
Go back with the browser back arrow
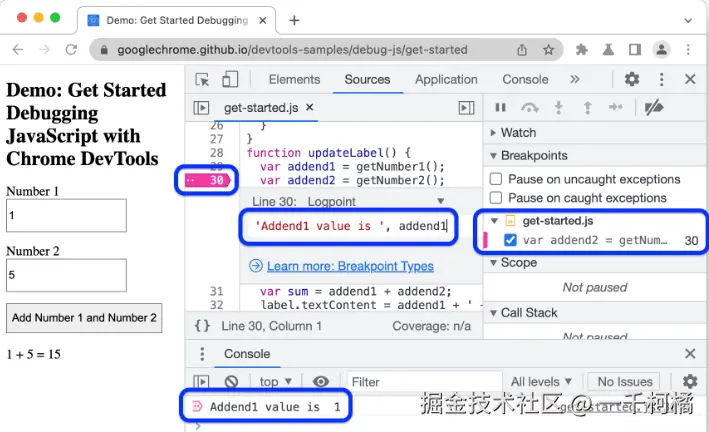[x=18, y=49]
